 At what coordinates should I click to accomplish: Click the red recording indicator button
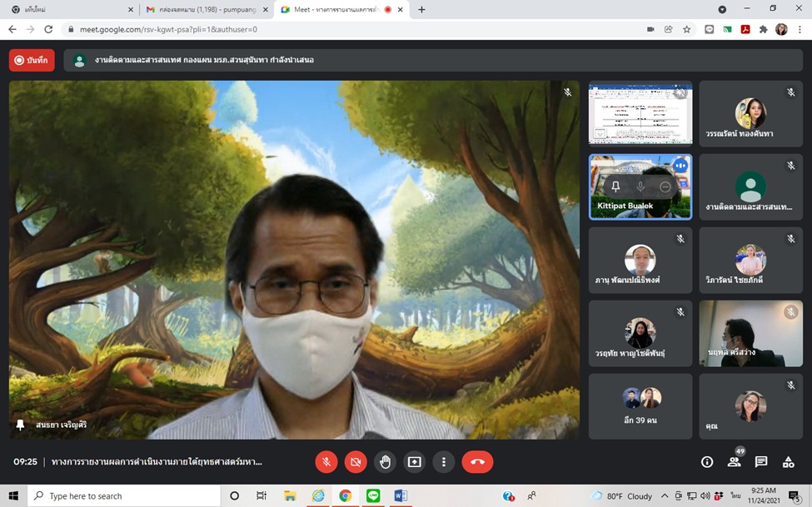click(x=32, y=60)
